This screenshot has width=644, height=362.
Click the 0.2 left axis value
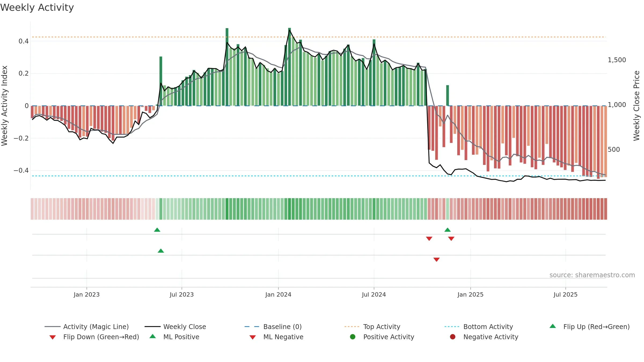point(24,73)
